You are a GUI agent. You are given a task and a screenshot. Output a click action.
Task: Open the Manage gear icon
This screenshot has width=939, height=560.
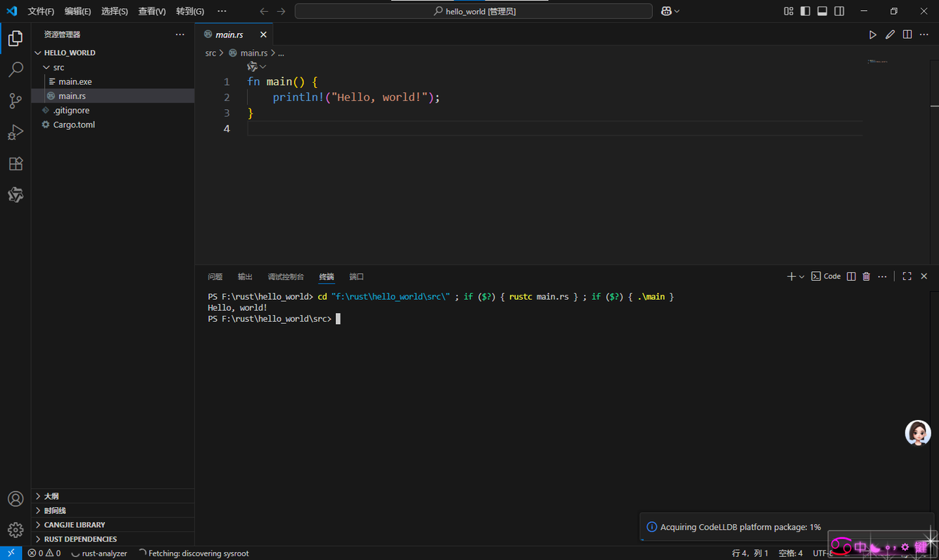pos(15,530)
